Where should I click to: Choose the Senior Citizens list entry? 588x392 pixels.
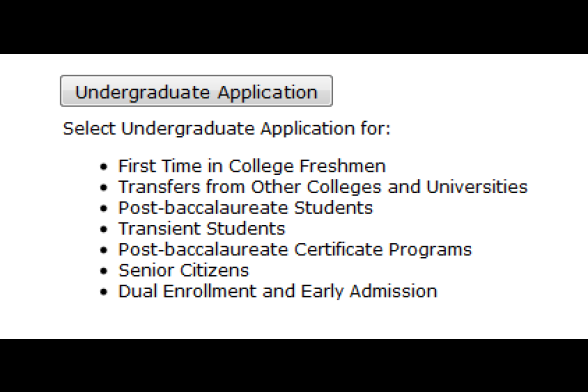point(184,270)
